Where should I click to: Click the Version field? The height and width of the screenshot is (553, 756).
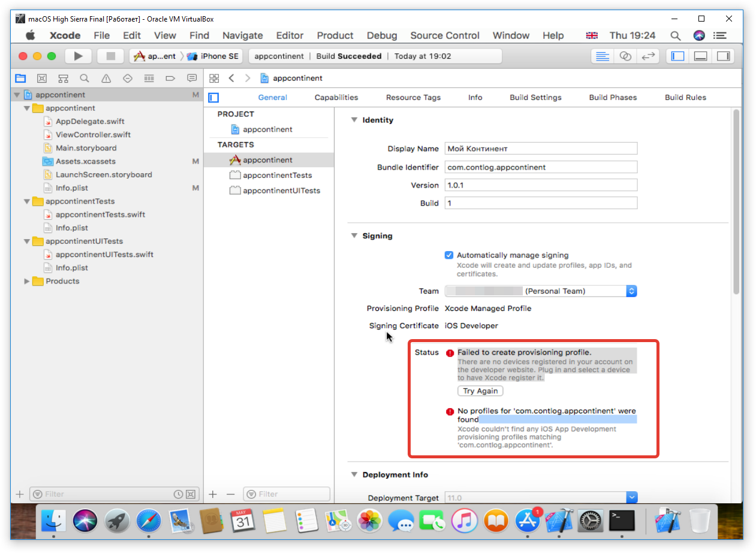coord(541,186)
